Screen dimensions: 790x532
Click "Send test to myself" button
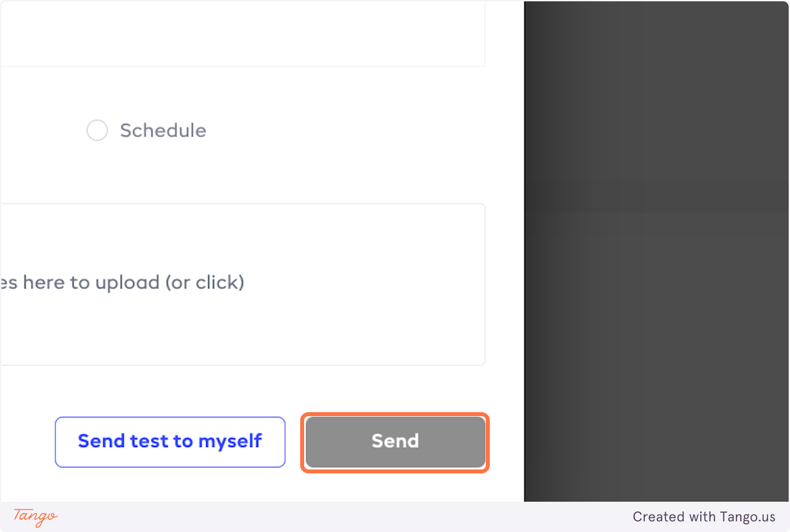pyautogui.click(x=170, y=441)
